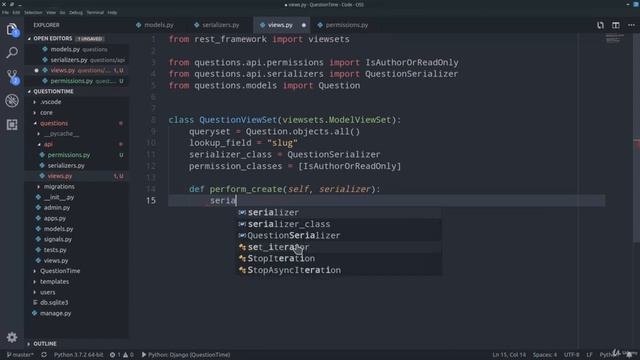Close the unsaved views.py tab via its dot

304,25
